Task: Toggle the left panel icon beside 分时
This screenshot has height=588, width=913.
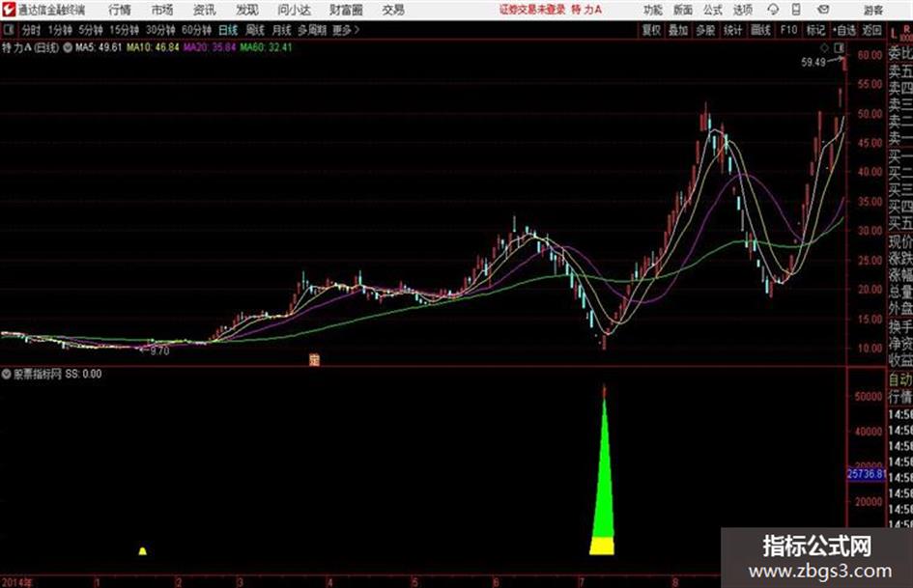Action: [8, 30]
